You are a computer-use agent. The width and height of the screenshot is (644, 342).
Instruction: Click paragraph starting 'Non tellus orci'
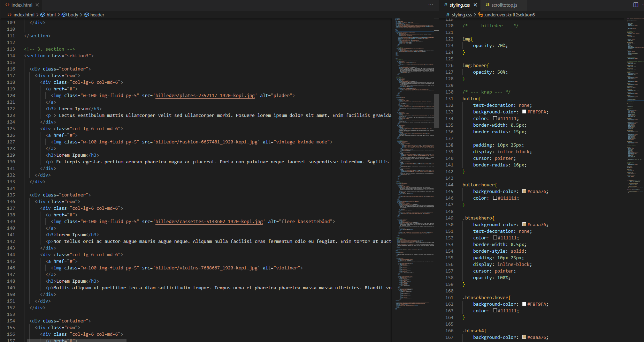(x=219, y=241)
